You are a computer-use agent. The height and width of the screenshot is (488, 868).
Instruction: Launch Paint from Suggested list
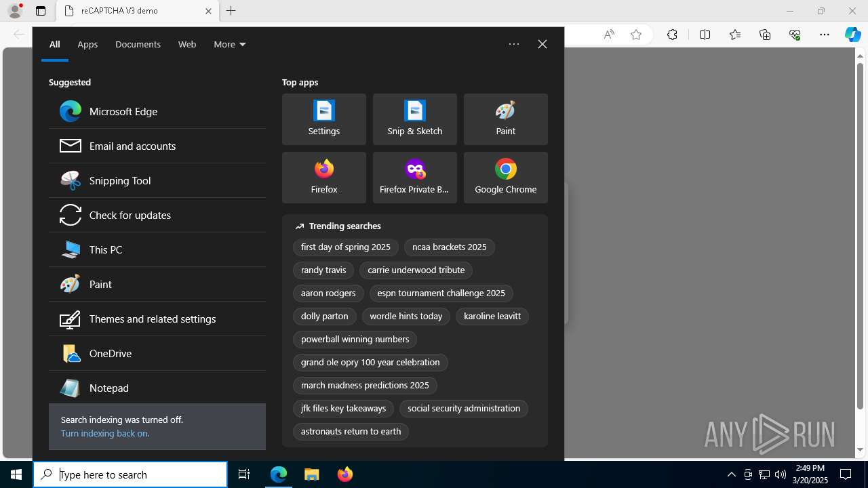click(x=157, y=284)
